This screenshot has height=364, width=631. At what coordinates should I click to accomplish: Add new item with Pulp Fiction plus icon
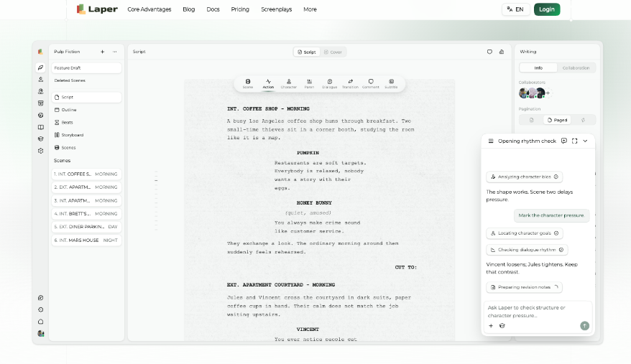tap(103, 52)
